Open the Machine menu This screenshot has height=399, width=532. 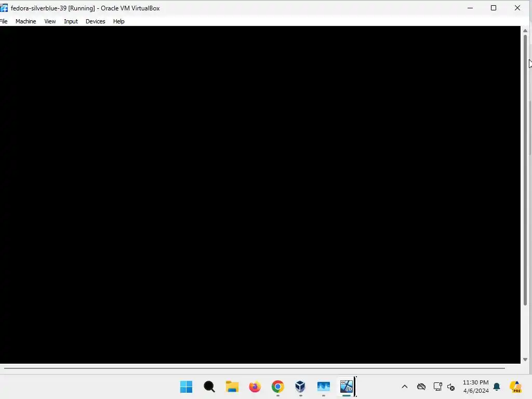pyautogui.click(x=26, y=21)
